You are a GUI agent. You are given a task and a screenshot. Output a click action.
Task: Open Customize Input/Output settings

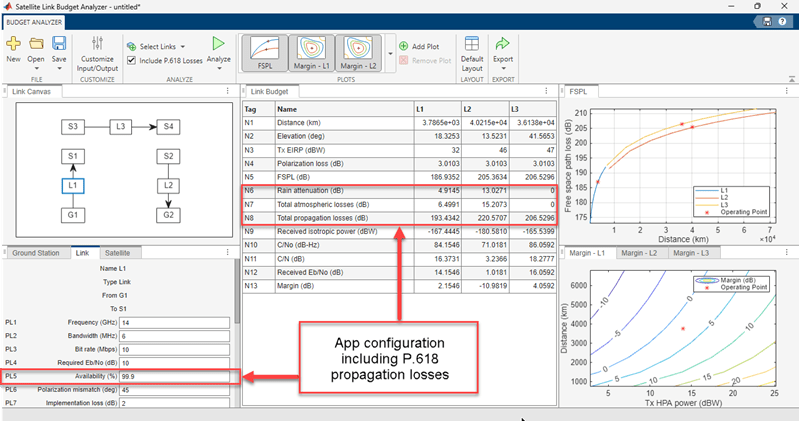[98, 44]
